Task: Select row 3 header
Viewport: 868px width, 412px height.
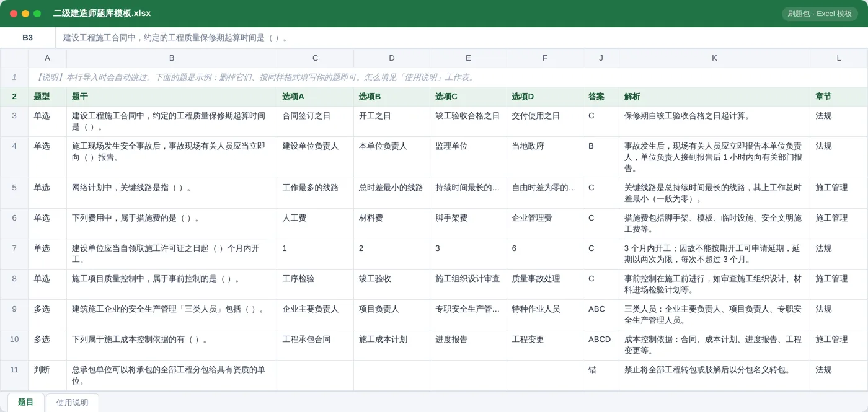Action: [14, 121]
